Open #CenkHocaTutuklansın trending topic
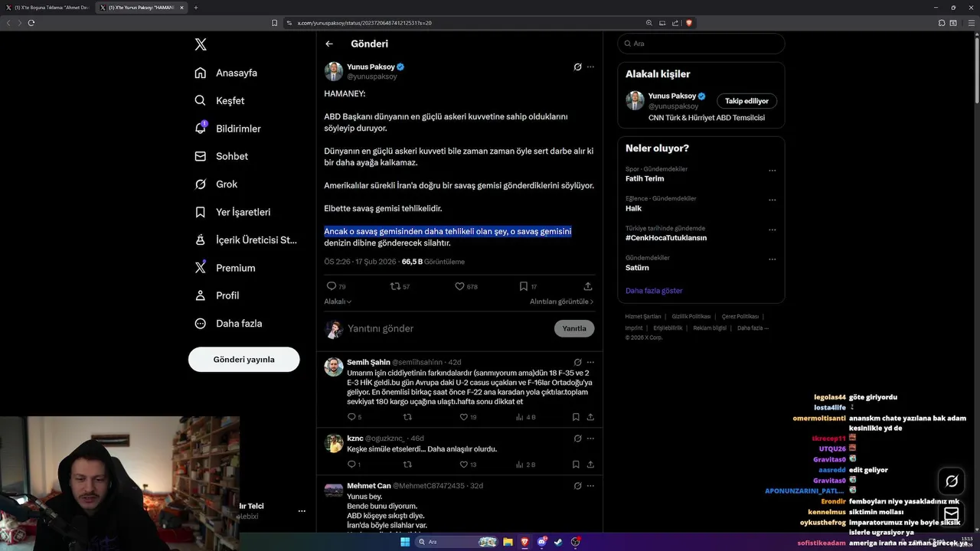The height and width of the screenshot is (551, 980). (666, 238)
